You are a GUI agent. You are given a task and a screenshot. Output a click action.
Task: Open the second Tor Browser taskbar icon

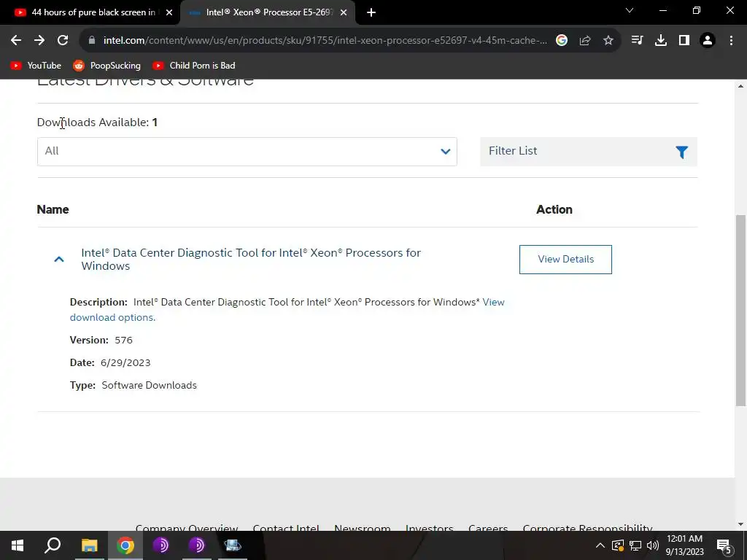[197, 545]
